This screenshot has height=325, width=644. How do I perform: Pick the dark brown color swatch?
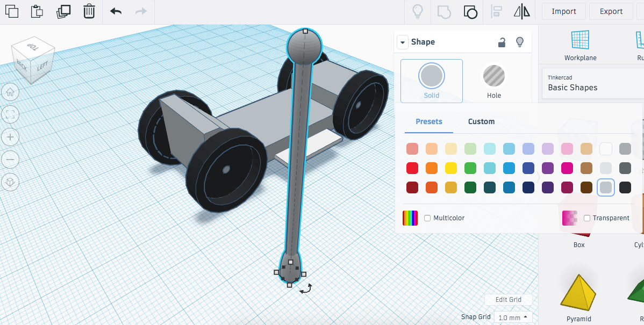tap(586, 187)
